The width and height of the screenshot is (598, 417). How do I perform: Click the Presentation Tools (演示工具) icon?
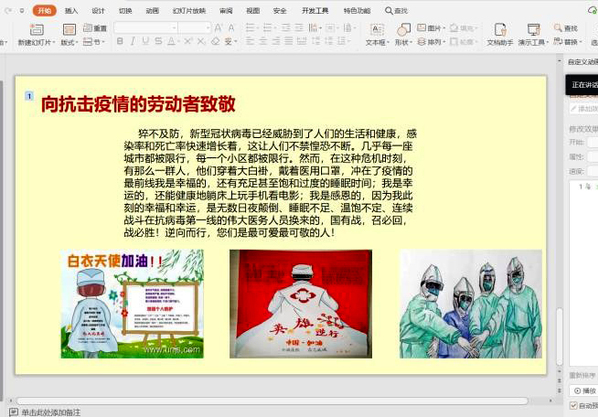[533, 29]
